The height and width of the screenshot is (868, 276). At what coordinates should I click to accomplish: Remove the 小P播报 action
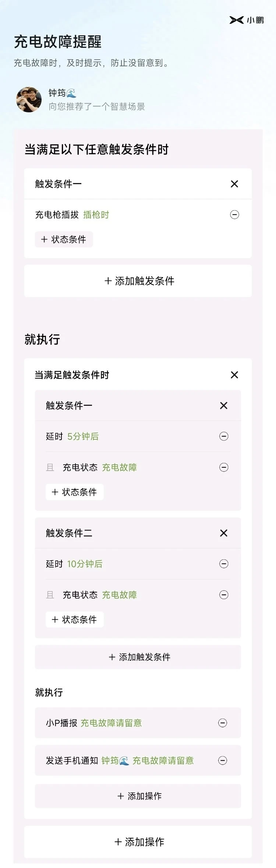(x=223, y=723)
